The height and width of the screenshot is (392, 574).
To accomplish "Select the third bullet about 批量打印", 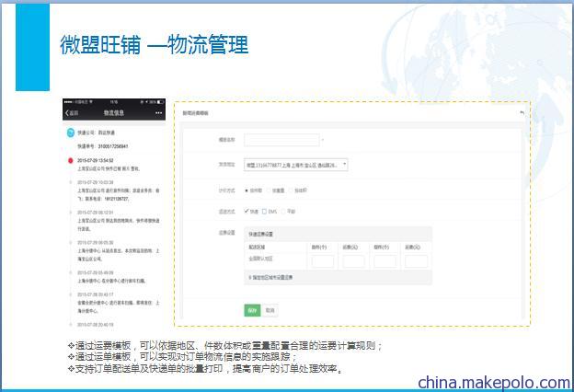I will click(206, 369).
